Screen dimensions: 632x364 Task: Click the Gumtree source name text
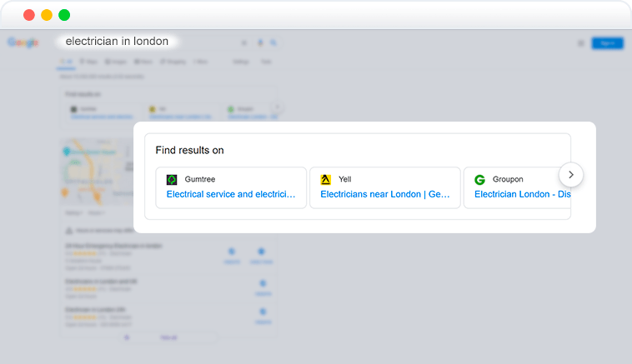click(x=200, y=179)
